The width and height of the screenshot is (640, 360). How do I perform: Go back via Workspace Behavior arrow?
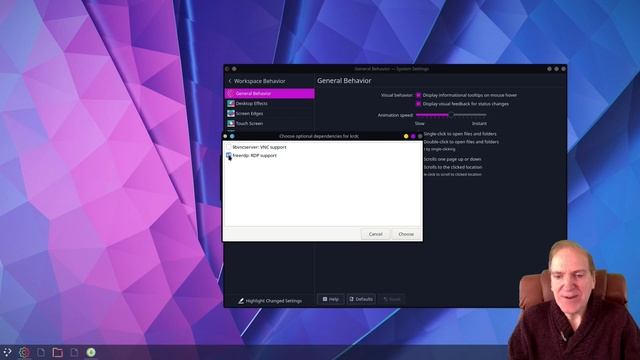pos(230,81)
